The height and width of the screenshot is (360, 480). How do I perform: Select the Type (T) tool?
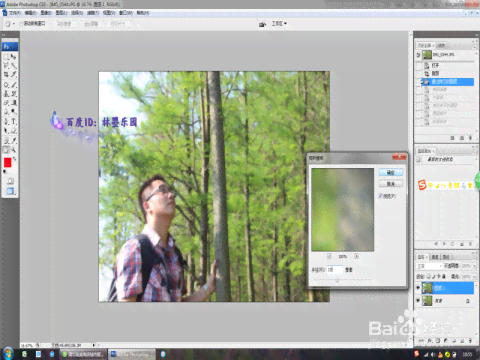click(x=14, y=121)
